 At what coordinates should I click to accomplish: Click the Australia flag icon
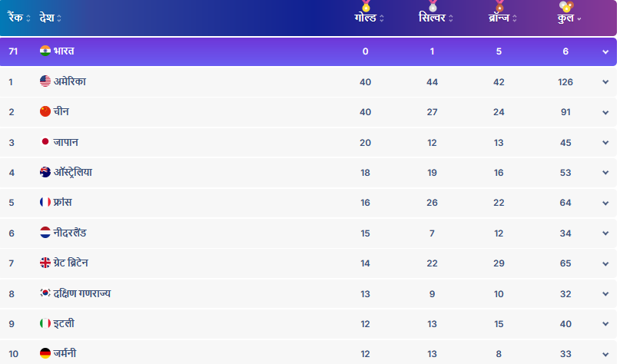(45, 172)
